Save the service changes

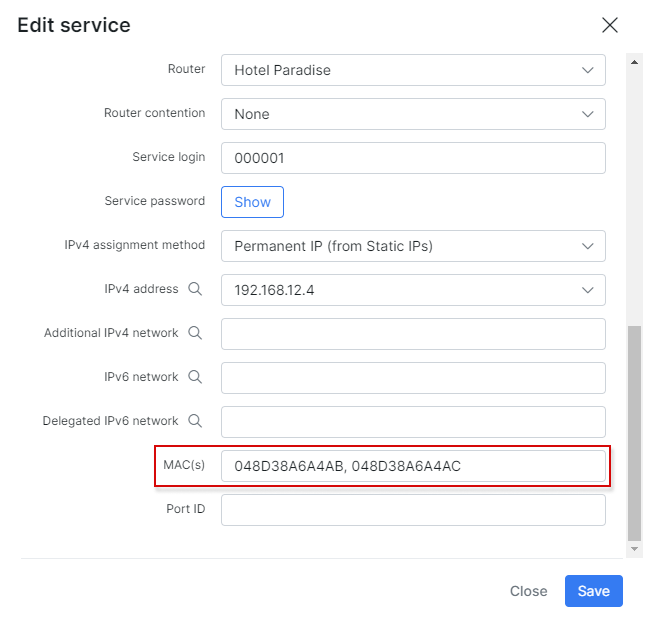(593, 591)
